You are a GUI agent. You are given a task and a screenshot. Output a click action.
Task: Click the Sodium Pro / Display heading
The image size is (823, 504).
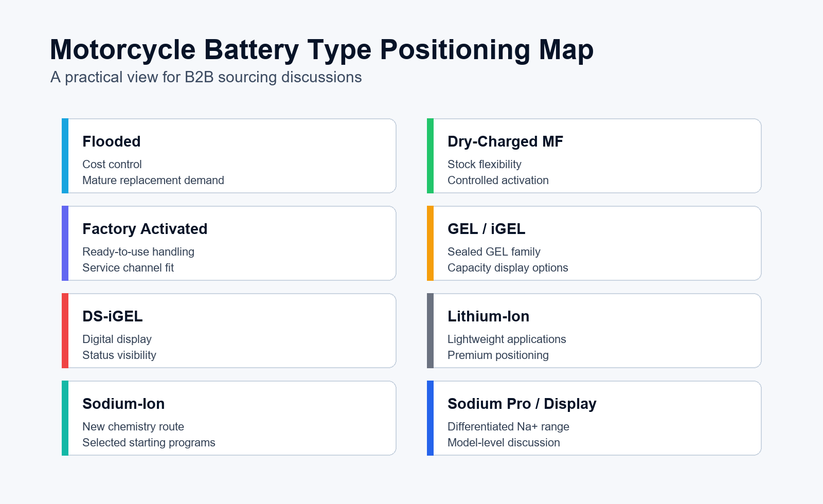tap(522, 404)
